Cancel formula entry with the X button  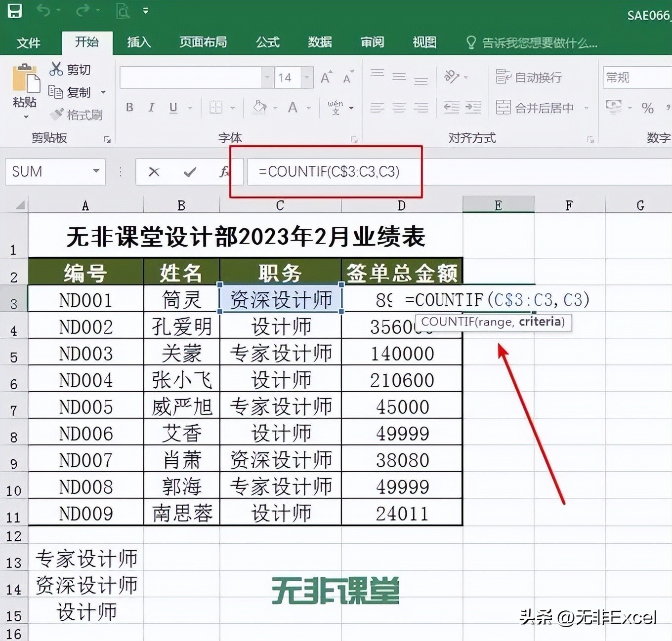click(154, 172)
